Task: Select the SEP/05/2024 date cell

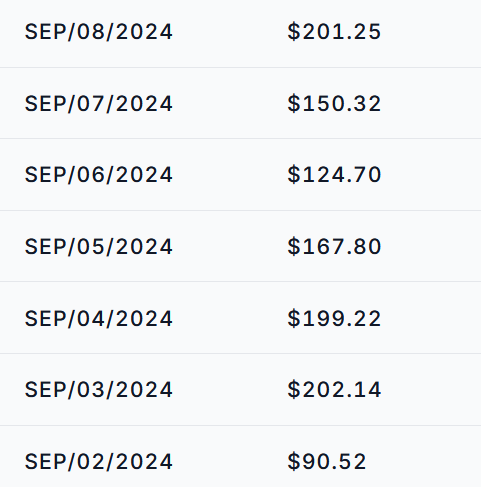Action: pos(99,247)
